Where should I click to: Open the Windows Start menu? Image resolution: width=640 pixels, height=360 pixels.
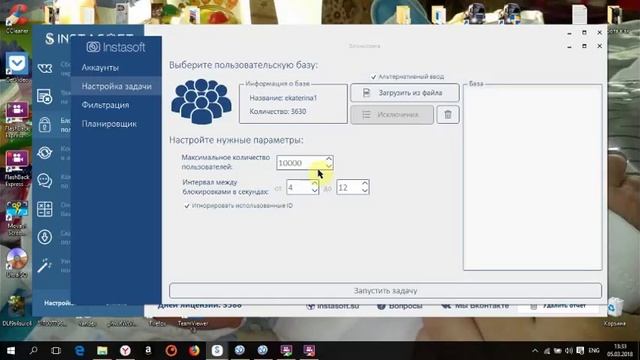(11, 351)
